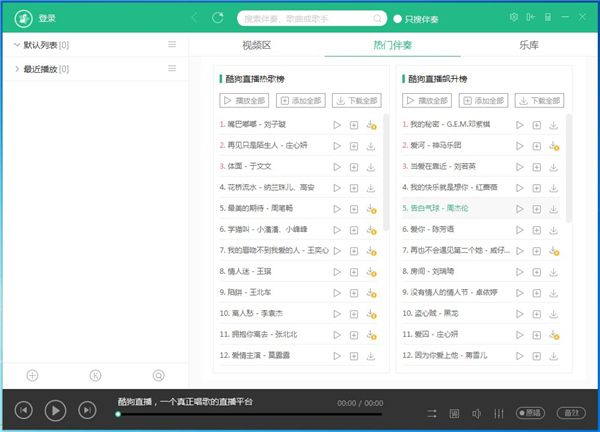Image resolution: width=600 pixels, height=432 pixels.
Task: Open the equalizer sliders icon
Action: point(499,413)
